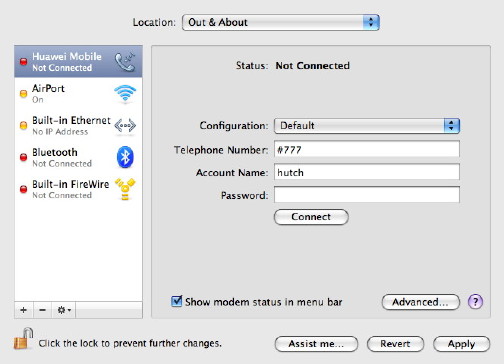504x364 pixels.
Task: Click the Bluetooth icon in the list
Action: 125,157
